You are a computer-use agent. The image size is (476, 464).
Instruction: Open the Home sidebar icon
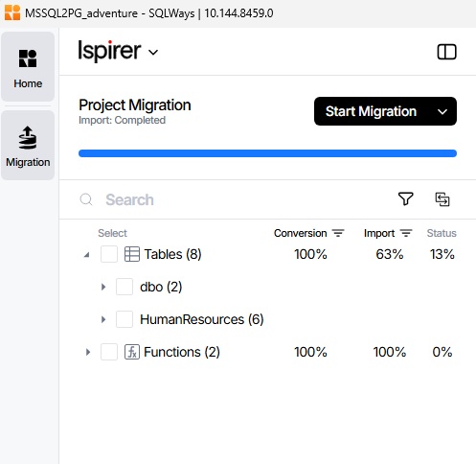28,66
